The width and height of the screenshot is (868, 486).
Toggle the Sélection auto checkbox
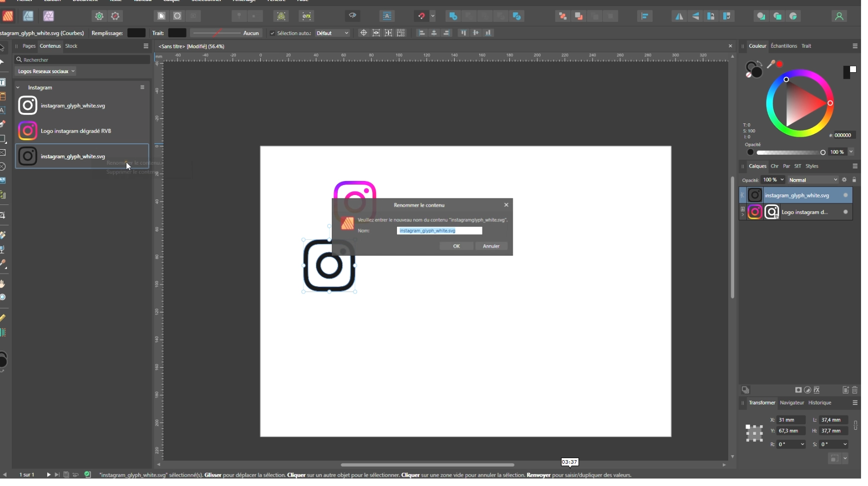coord(272,33)
